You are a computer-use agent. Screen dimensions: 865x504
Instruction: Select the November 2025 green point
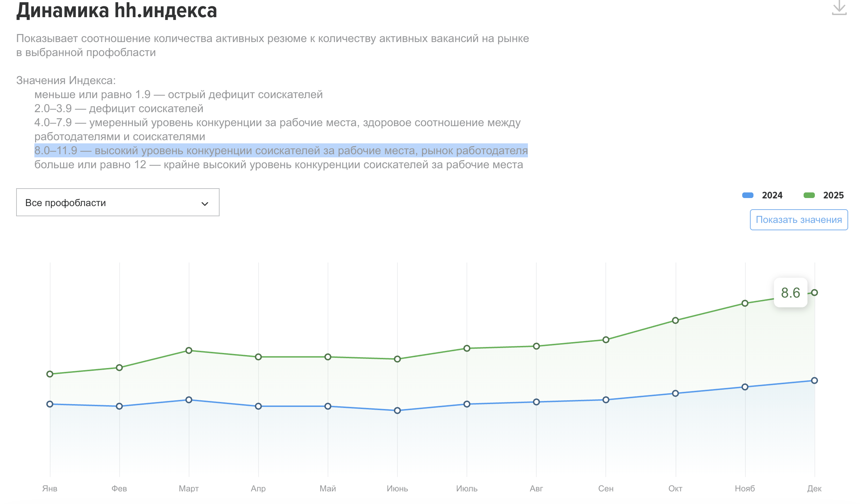pos(745,303)
